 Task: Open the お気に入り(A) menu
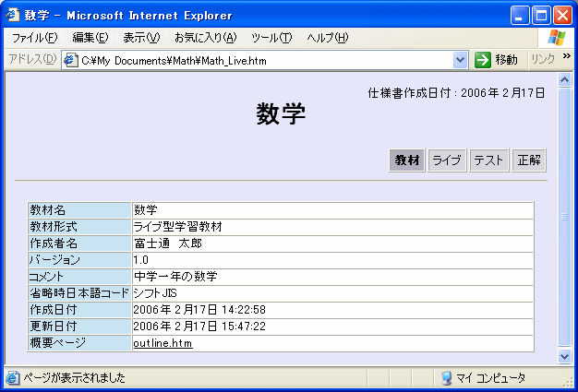[205, 38]
